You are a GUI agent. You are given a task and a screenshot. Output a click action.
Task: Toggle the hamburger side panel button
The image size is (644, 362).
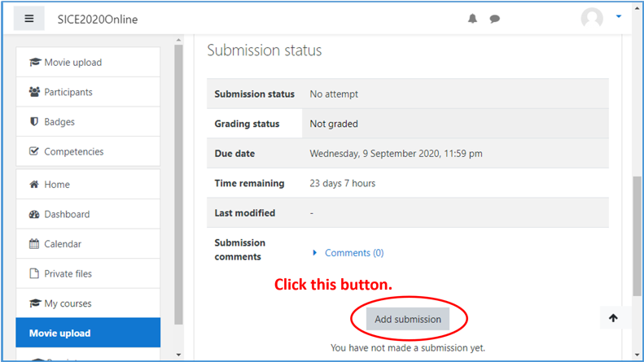(x=28, y=19)
